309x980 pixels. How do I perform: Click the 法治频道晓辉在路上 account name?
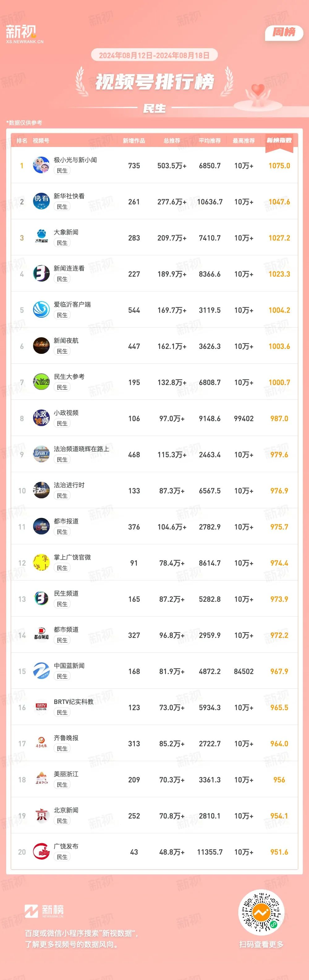(x=82, y=449)
